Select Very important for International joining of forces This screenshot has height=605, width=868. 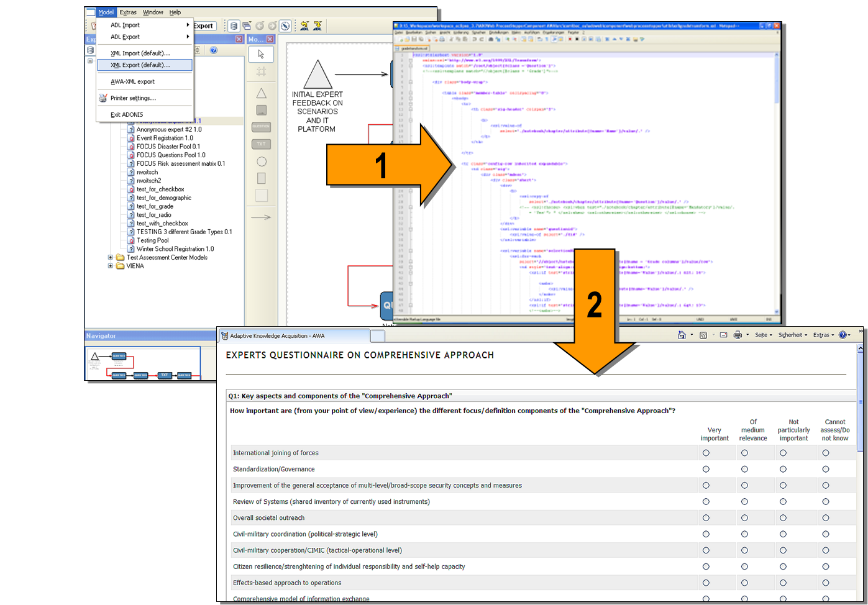[x=705, y=453]
